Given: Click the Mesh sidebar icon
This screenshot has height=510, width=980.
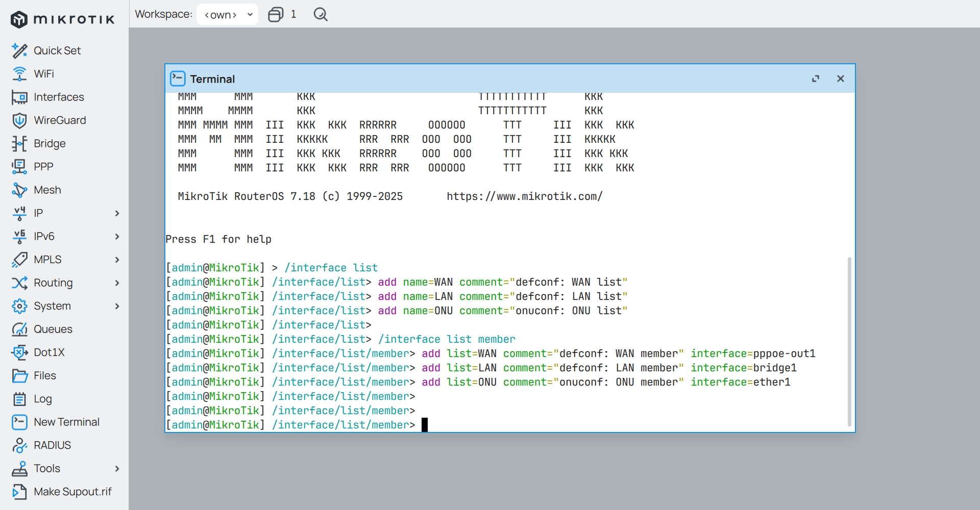Looking at the screenshot, I should coord(19,190).
